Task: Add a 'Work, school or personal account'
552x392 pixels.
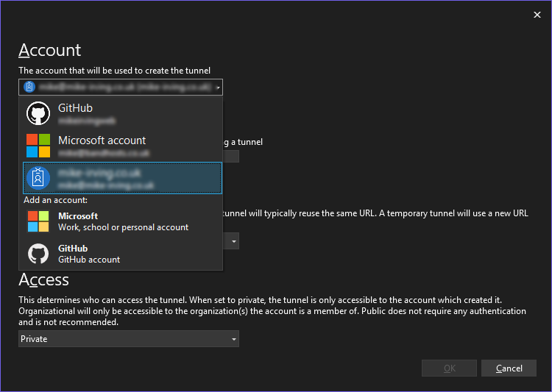Action: pos(123,221)
